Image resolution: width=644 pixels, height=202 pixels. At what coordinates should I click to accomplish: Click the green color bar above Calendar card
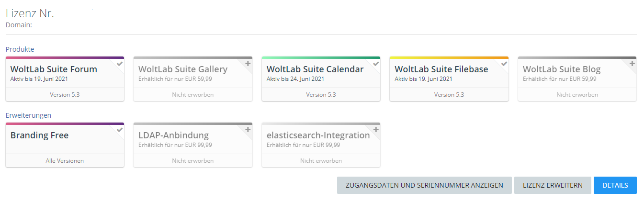pyautogui.click(x=321, y=57)
